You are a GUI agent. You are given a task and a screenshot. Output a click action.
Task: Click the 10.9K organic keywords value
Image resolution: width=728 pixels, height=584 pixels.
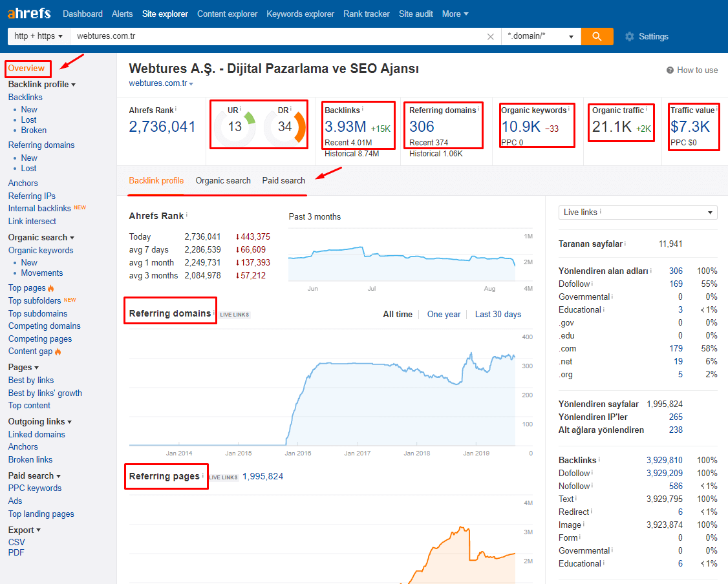[520, 127]
